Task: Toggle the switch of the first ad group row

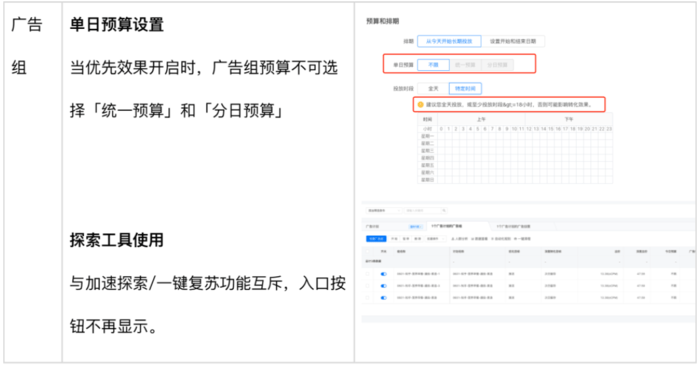Action: (383, 274)
